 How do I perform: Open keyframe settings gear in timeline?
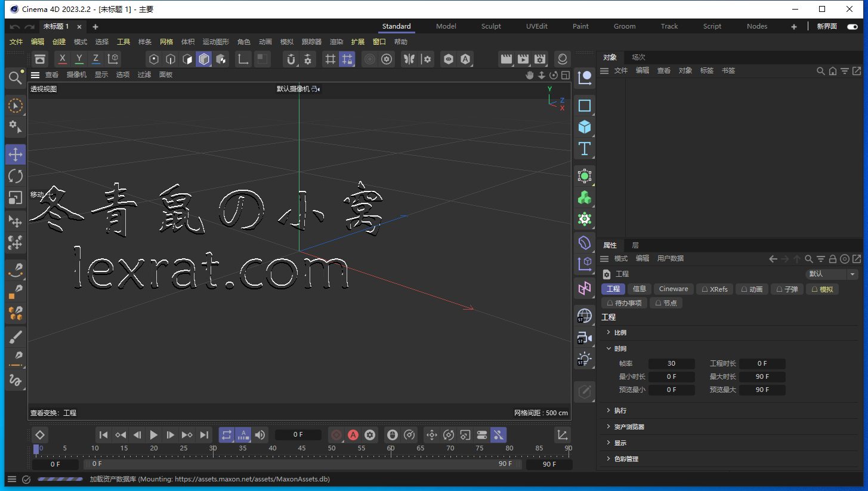pyautogui.click(x=370, y=435)
